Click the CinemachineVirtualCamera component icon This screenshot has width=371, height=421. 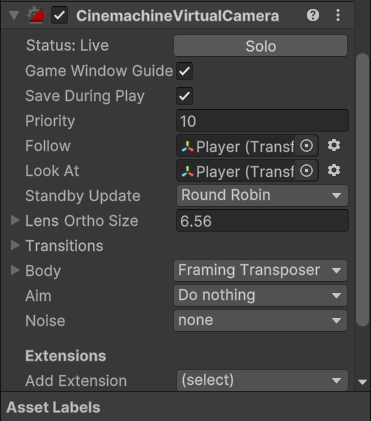(36, 15)
